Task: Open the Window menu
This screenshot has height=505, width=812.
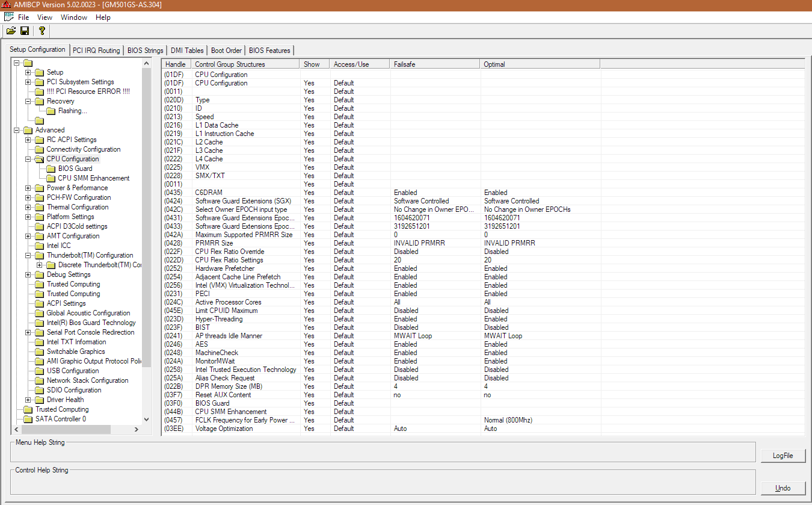Action: [74, 17]
